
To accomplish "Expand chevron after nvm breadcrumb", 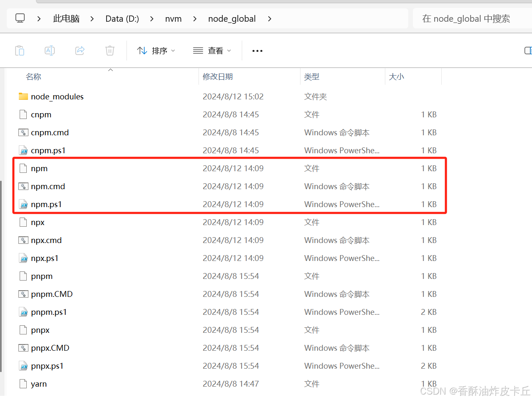I will pyautogui.click(x=195, y=19).
